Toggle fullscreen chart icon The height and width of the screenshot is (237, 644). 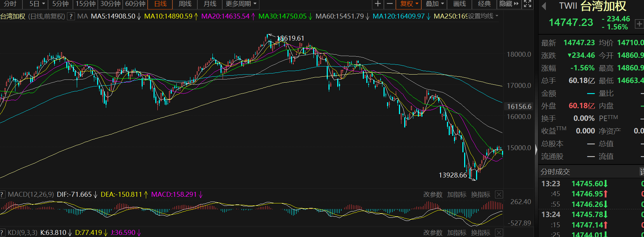tap(528, 4)
